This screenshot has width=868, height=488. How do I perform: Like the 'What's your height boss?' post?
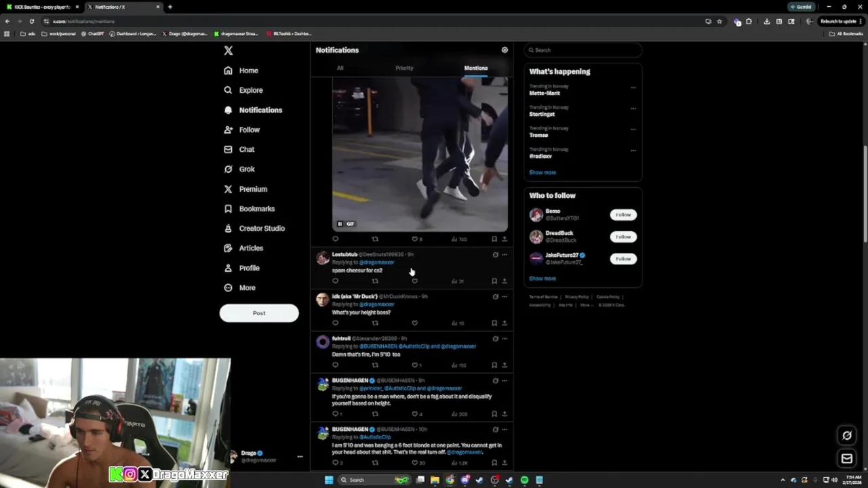point(414,323)
